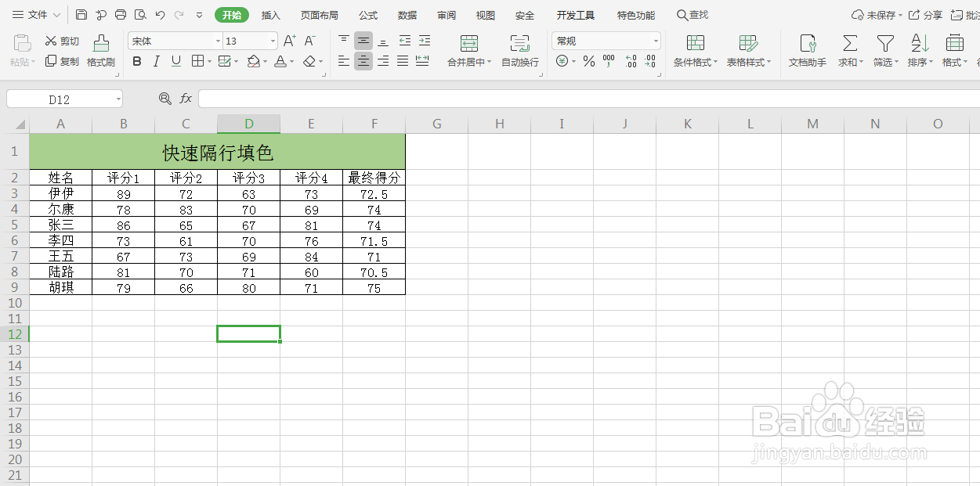Align text right

tap(383, 61)
